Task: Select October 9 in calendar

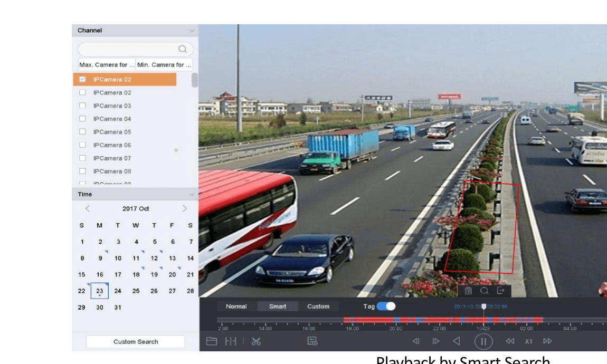Action: (x=100, y=258)
